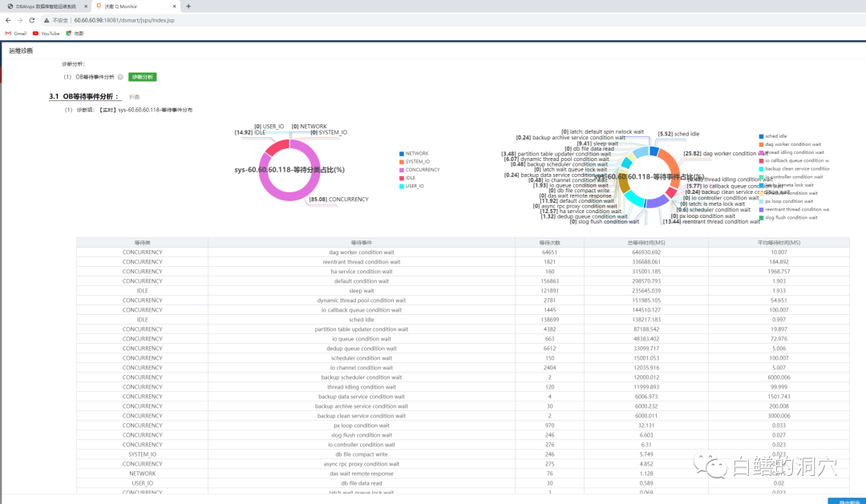
Task: Select the 沃趣 Q Monitor tab
Action: click(x=128, y=6)
